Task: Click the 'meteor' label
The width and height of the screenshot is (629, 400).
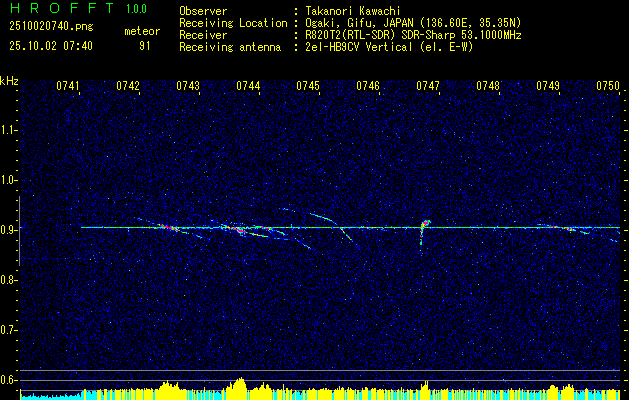Action: click(142, 31)
